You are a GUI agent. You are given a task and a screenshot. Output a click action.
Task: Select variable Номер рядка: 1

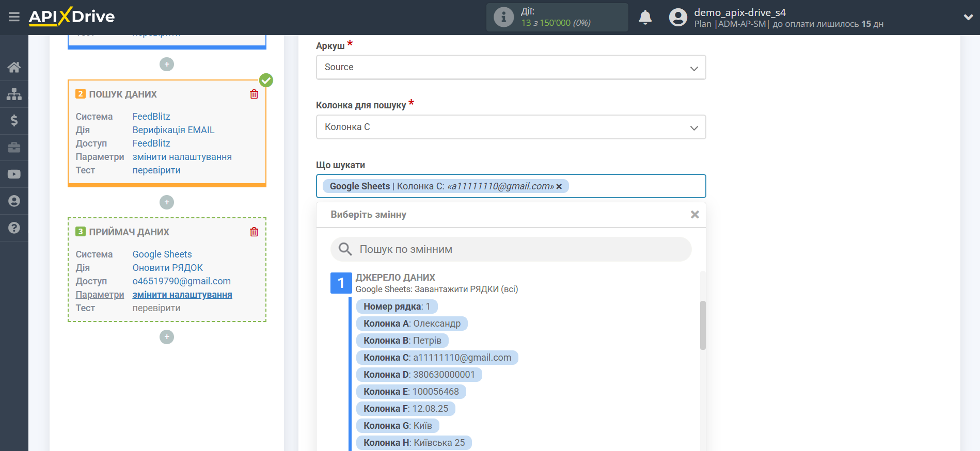[x=397, y=307]
